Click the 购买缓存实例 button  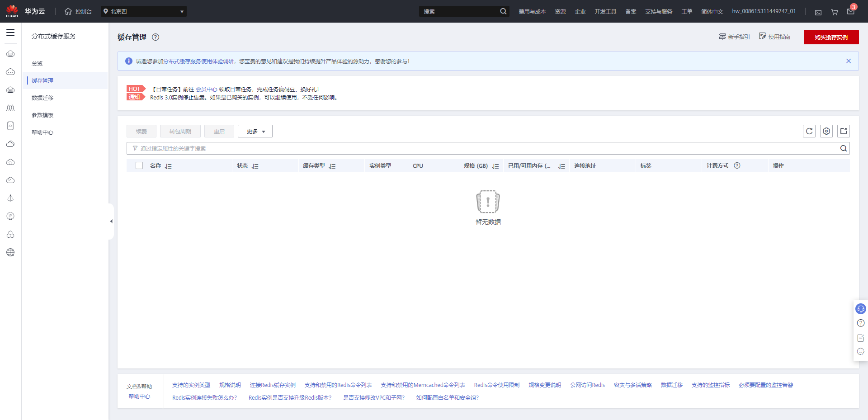pos(831,37)
